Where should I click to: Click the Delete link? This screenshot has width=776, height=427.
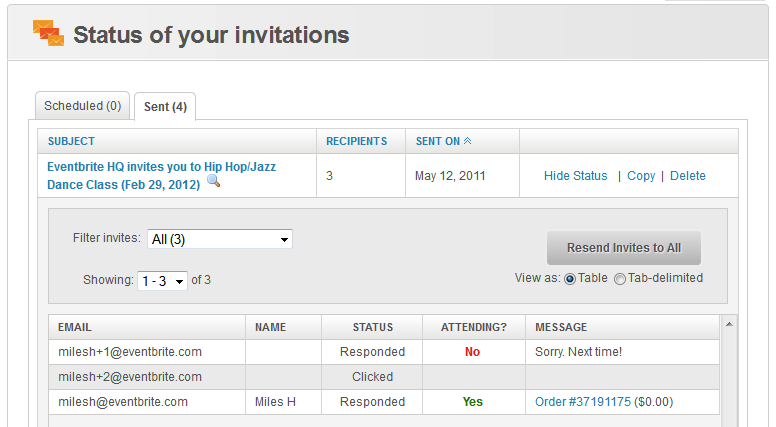pos(687,176)
